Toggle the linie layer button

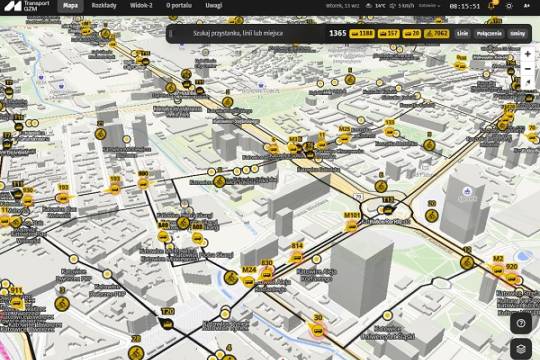pos(463,34)
